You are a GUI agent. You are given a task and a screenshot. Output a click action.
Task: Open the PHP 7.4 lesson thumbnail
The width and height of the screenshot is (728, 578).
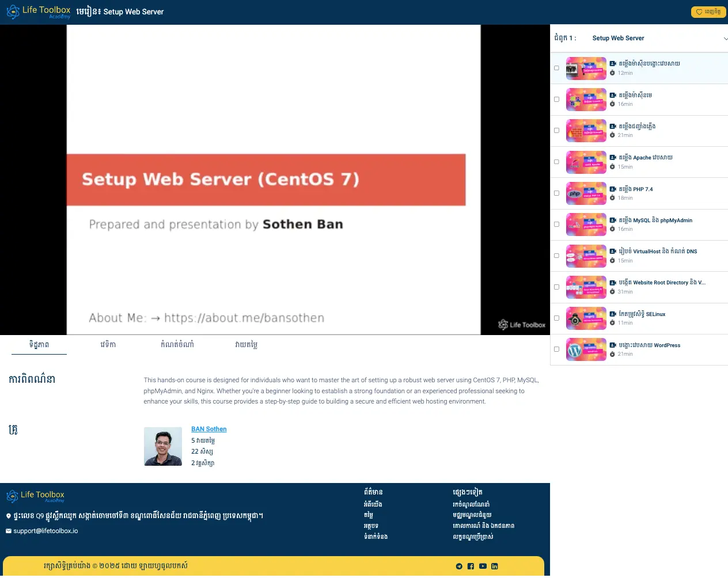586,193
